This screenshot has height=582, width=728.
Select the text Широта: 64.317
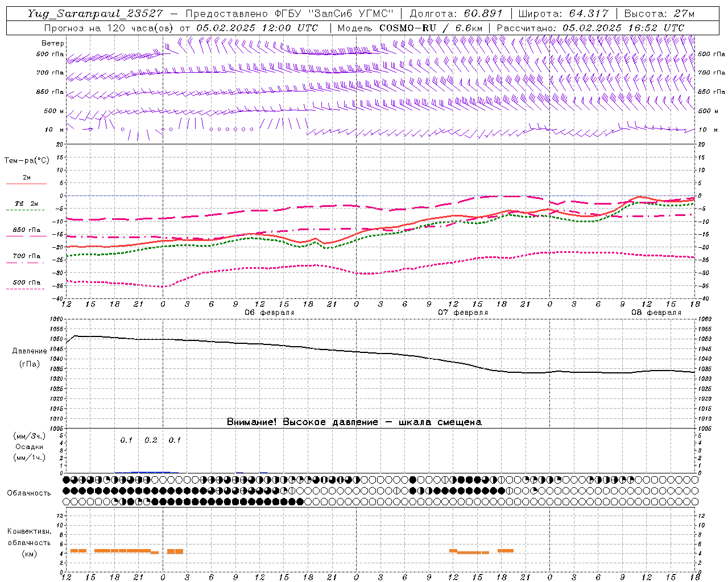(x=563, y=14)
